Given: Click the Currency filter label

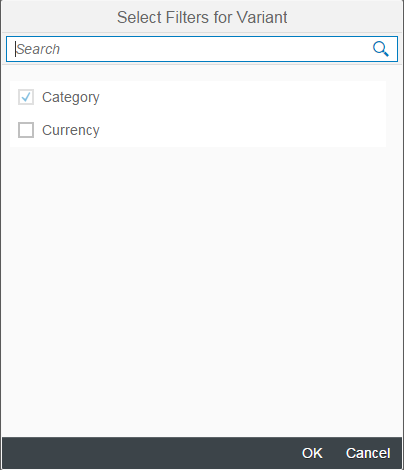Looking at the screenshot, I should (71, 130).
